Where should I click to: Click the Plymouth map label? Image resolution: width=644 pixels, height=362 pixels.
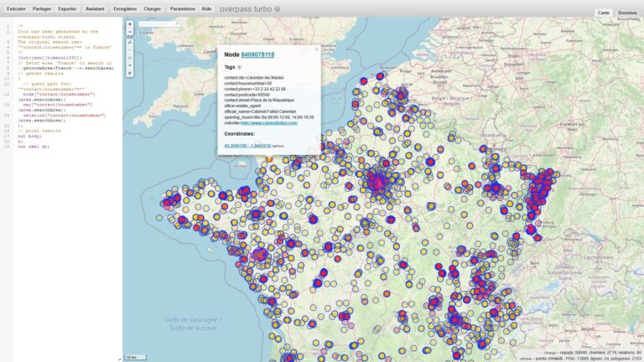(180, 106)
